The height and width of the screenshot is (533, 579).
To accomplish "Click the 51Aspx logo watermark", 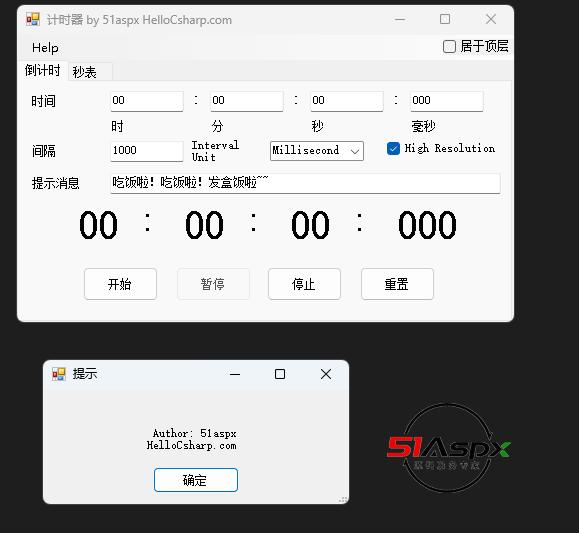I will click(x=448, y=448).
